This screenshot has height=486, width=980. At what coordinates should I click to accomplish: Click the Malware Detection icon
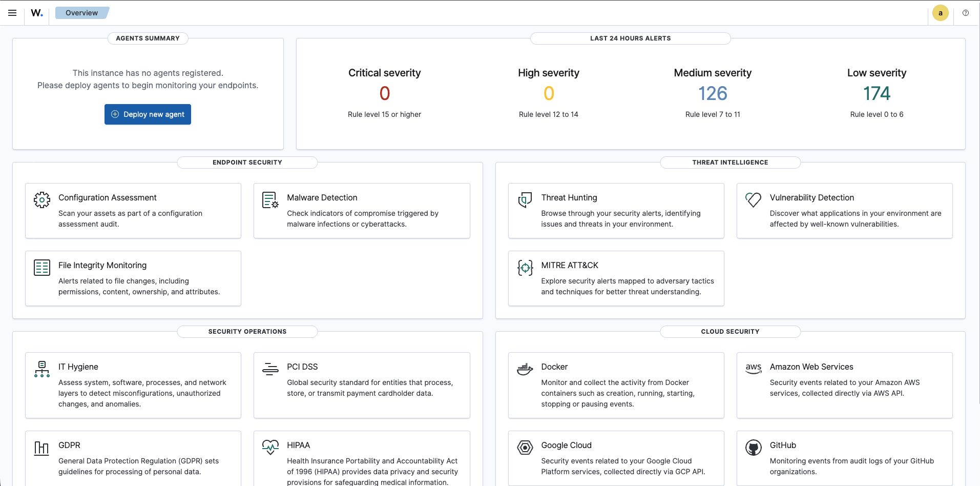pyautogui.click(x=270, y=200)
